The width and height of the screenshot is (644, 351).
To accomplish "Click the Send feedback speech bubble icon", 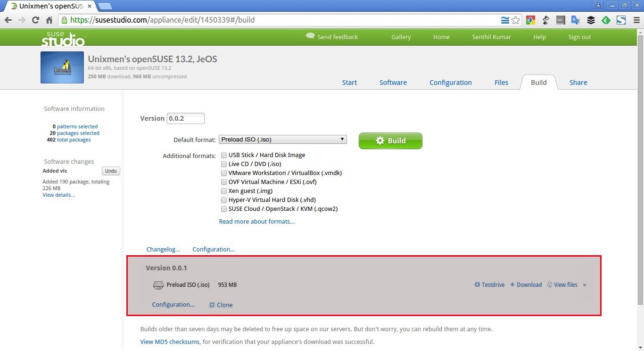I will 310,36.
